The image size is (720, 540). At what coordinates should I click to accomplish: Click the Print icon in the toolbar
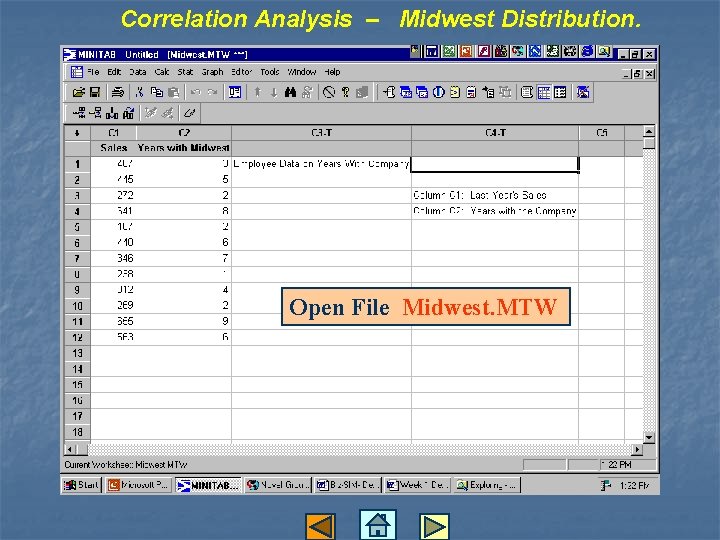(x=118, y=92)
